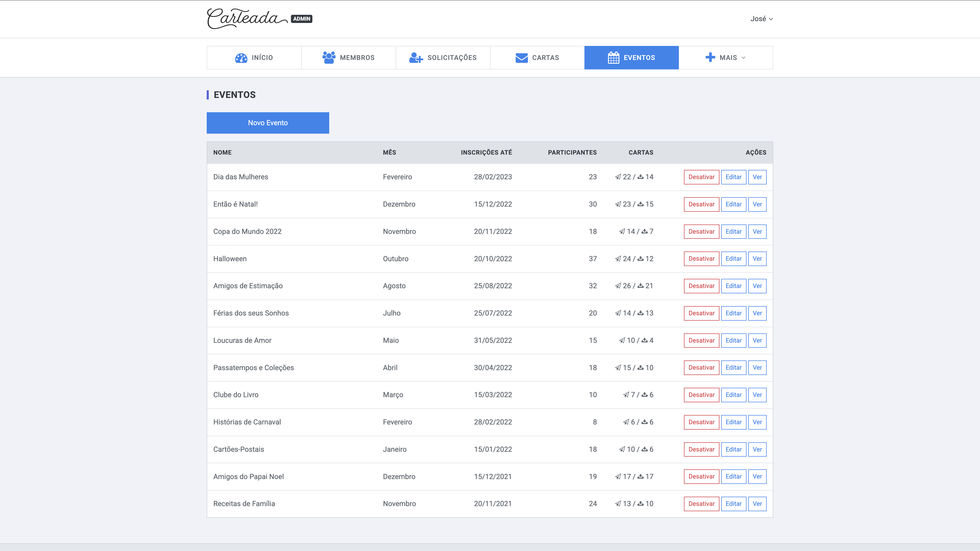Open the Cartas tab
Image resolution: width=980 pixels, height=551 pixels.
[537, 58]
